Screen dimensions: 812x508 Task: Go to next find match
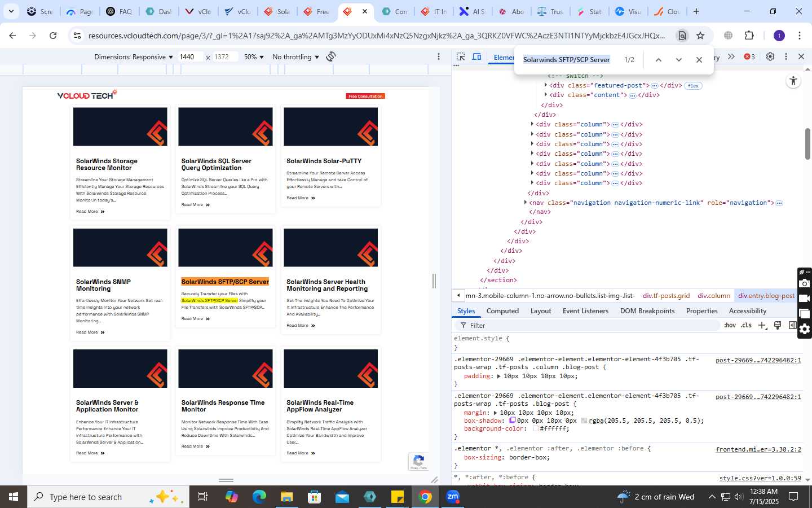[x=679, y=60]
